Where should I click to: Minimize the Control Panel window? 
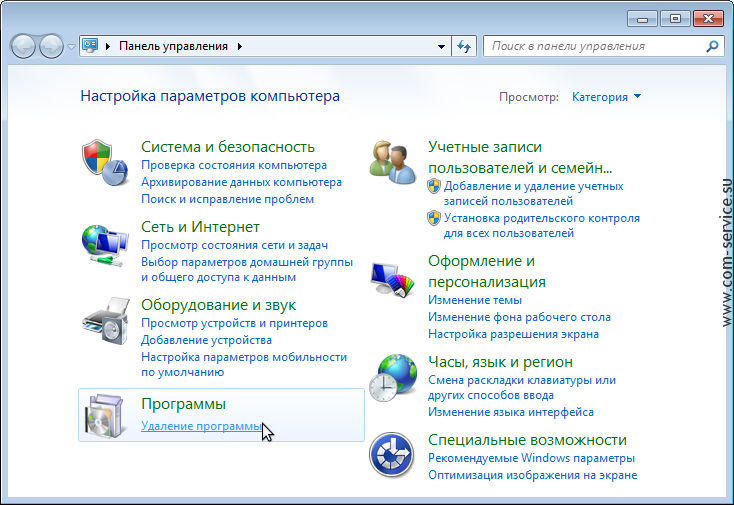tap(642, 19)
